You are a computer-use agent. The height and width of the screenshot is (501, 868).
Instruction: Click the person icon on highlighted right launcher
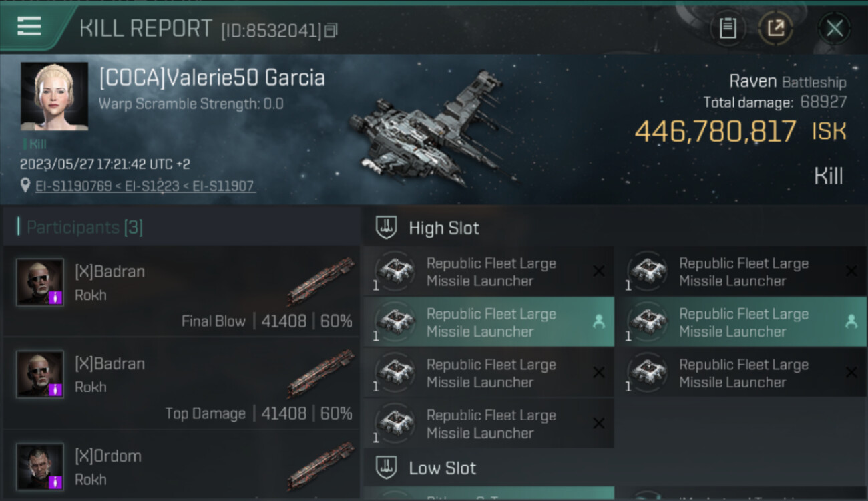[x=851, y=322]
